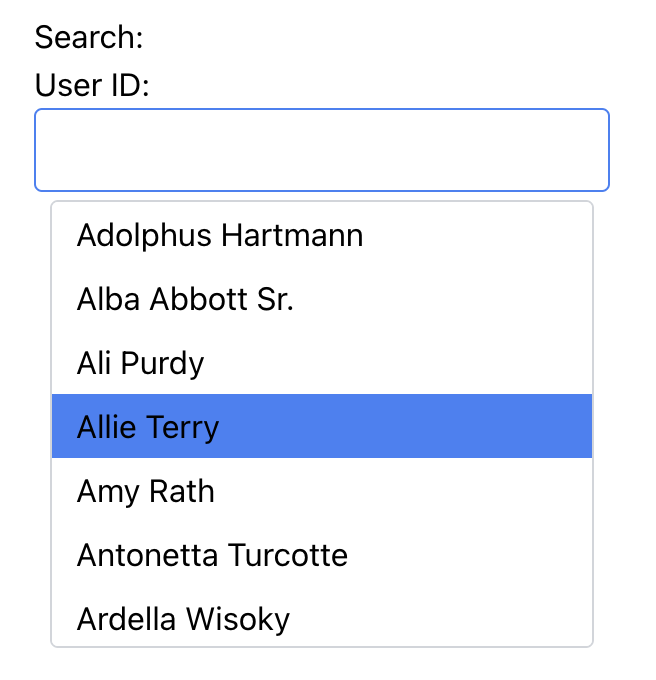Click the Search heading text
Image resolution: width=656 pixels, height=680 pixels.
[x=89, y=38]
